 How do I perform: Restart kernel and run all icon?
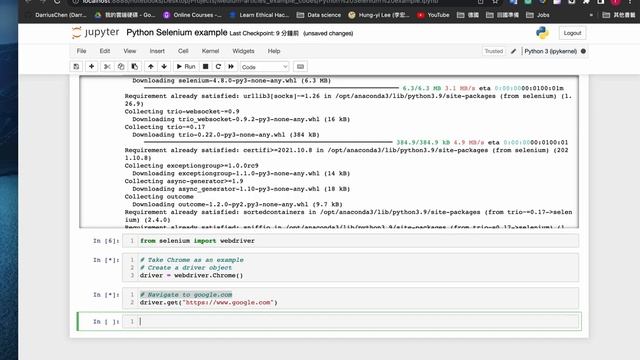231,67
